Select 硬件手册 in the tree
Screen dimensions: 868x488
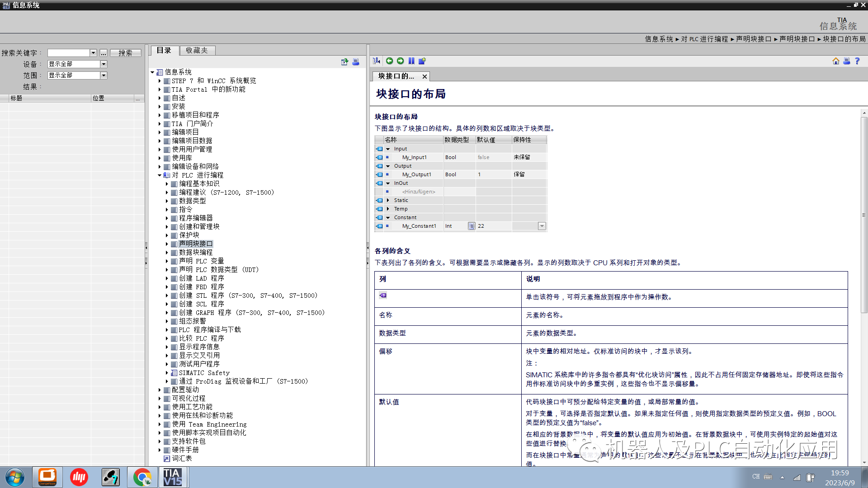[x=185, y=450]
